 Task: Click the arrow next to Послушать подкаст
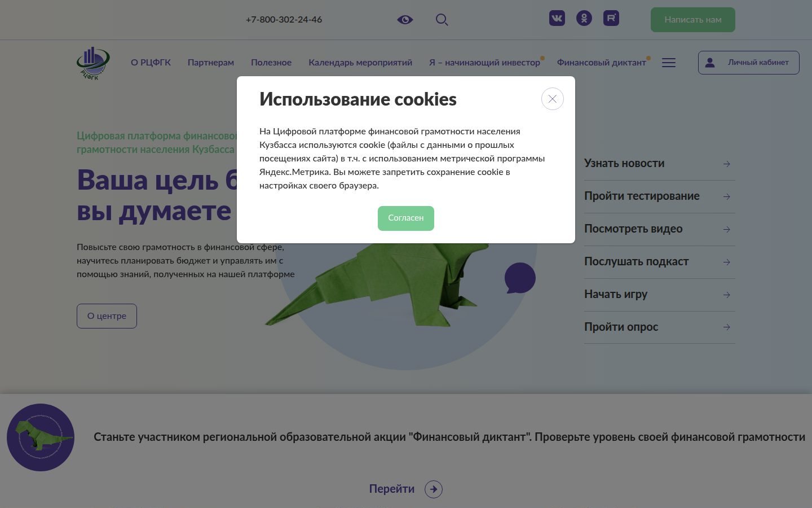pos(727,262)
